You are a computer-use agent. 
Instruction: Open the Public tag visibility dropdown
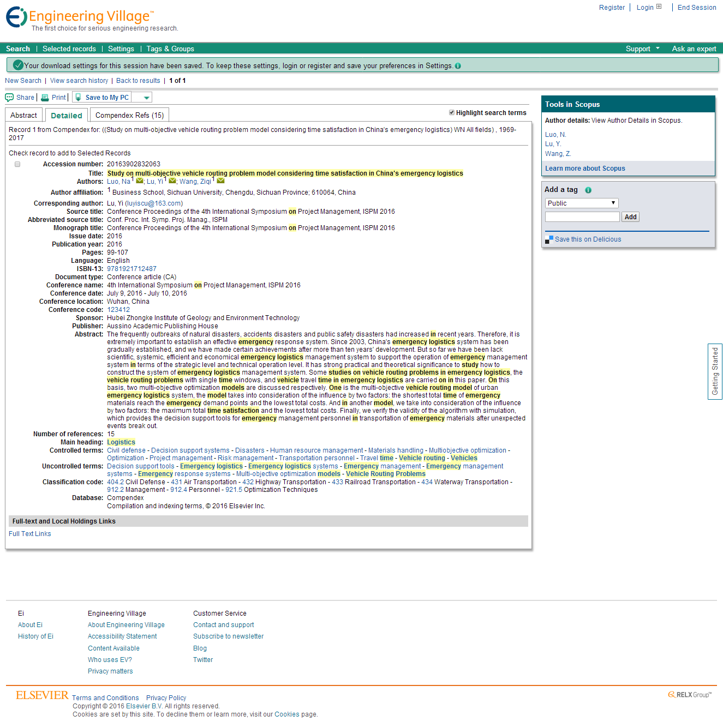click(x=582, y=203)
